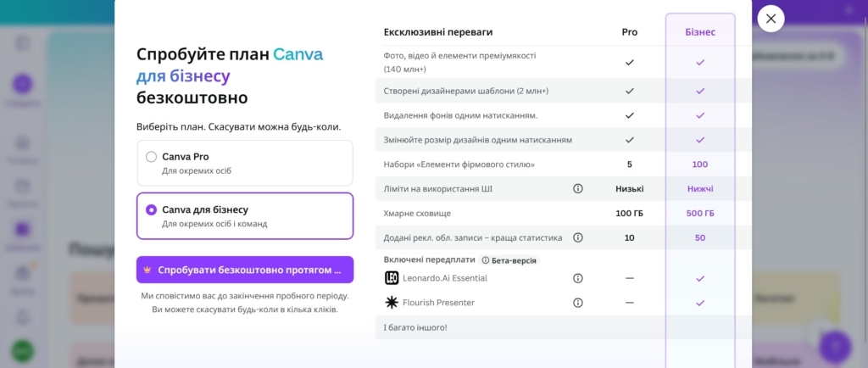Click the green avatar in background sidebar
The width and height of the screenshot is (868, 368).
[x=23, y=351]
